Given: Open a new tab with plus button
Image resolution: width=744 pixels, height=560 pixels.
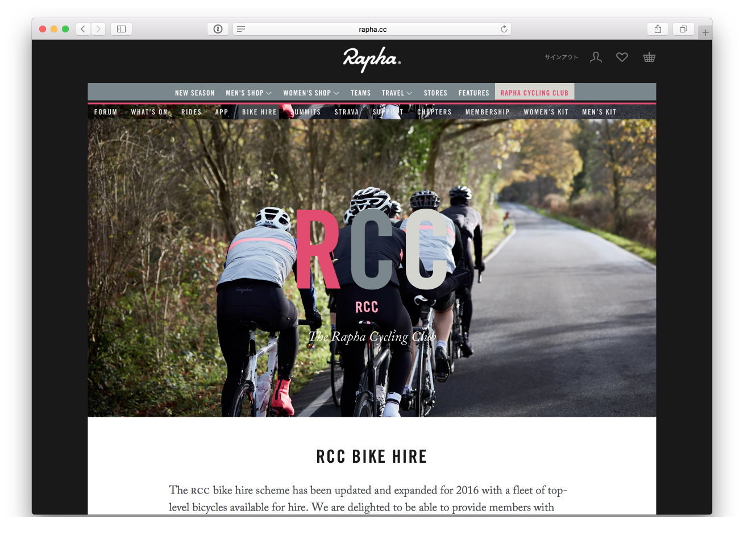Looking at the screenshot, I should point(705,32).
